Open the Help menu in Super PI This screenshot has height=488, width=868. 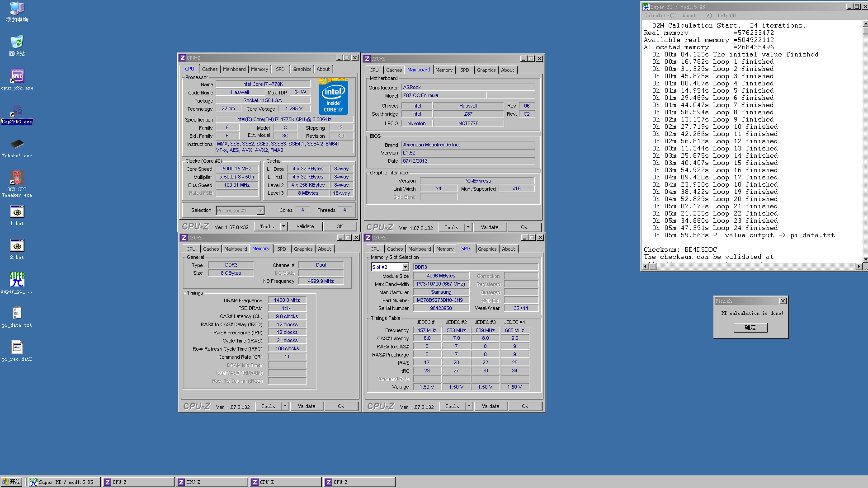coord(726,15)
